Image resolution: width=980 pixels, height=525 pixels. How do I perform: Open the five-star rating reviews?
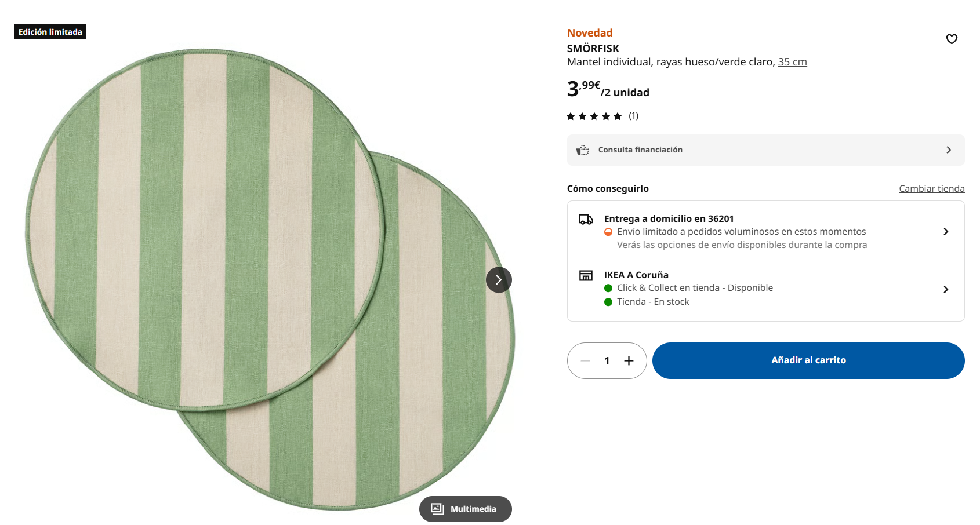pos(594,116)
